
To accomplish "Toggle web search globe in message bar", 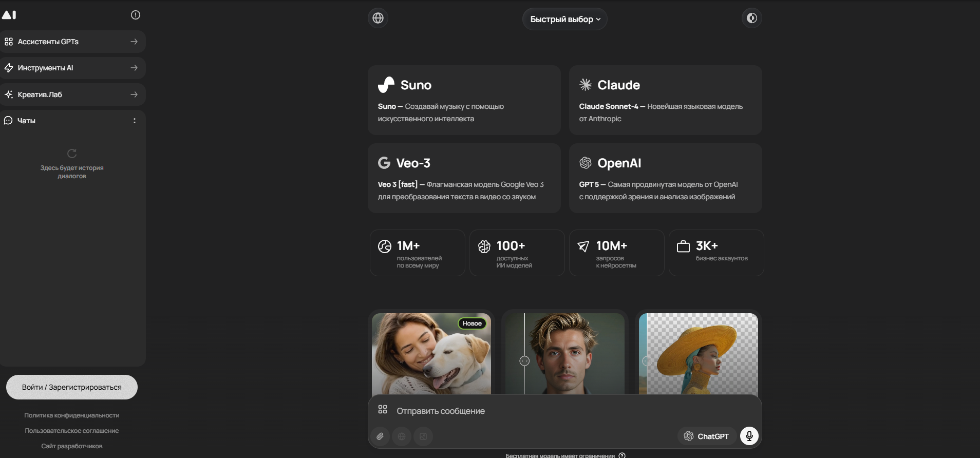I will pyautogui.click(x=402, y=436).
